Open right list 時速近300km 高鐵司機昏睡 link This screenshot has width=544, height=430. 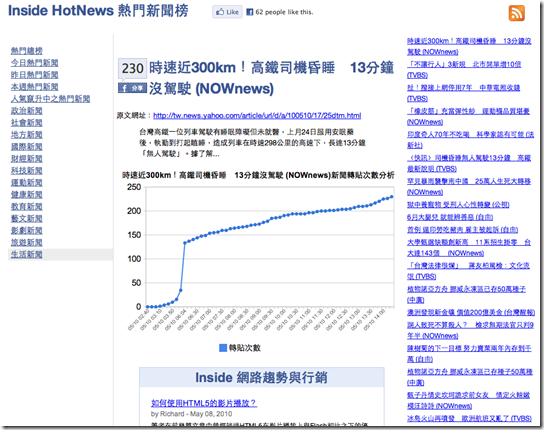[469, 47]
